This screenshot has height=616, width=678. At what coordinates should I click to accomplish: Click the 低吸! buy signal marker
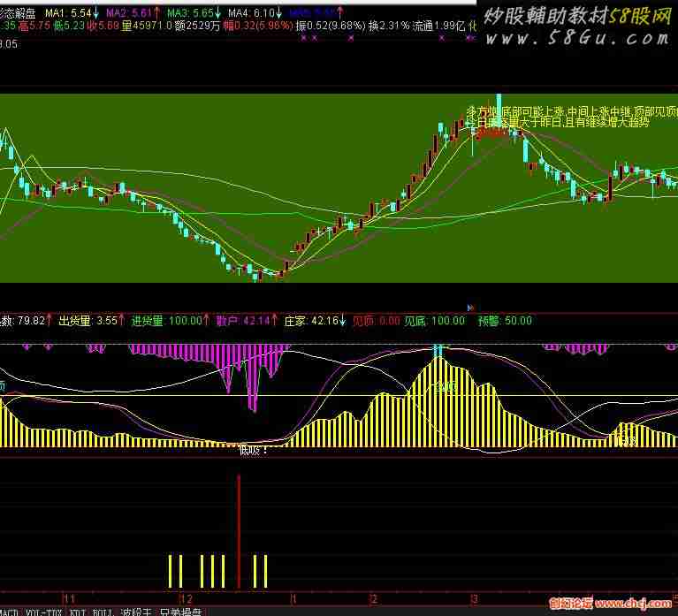click(x=252, y=450)
